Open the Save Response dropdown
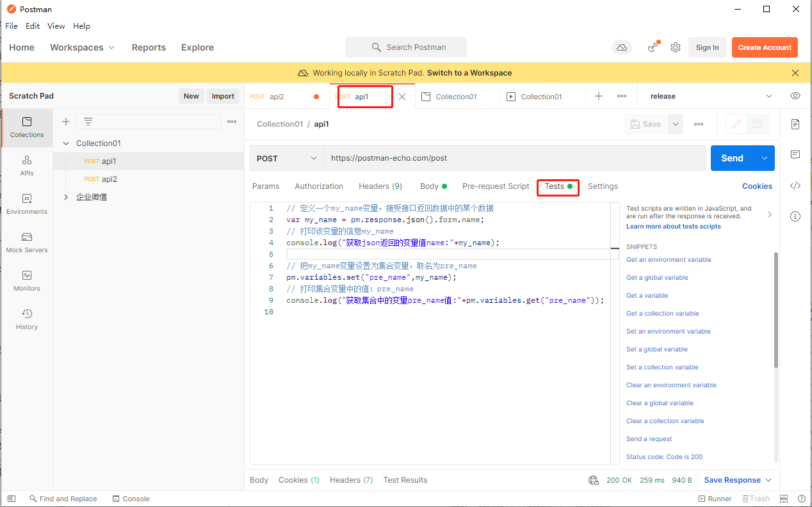812x507 pixels. click(x=738, y=480)
